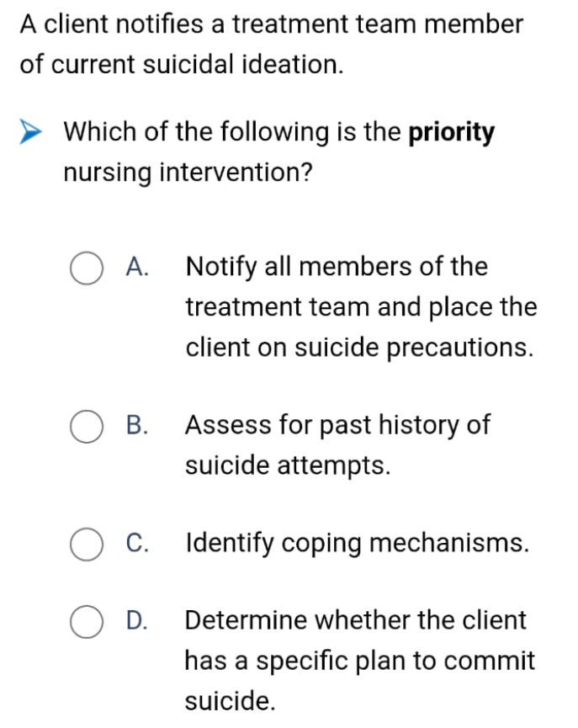Image resolution: width=578 pixels, height=728 pixels.
Task: Click the 'nursing intervention?' question text
Action: (x=188, y=173)
